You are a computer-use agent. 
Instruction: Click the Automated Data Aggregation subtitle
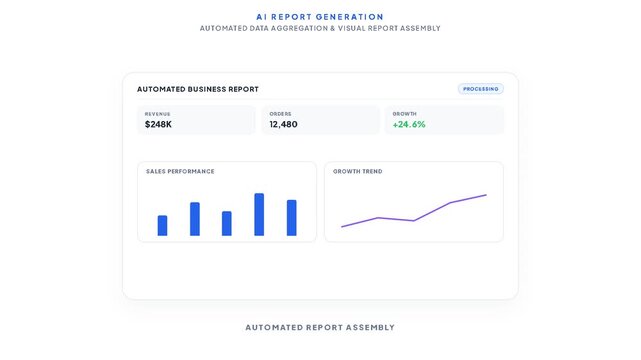[320, 28]
